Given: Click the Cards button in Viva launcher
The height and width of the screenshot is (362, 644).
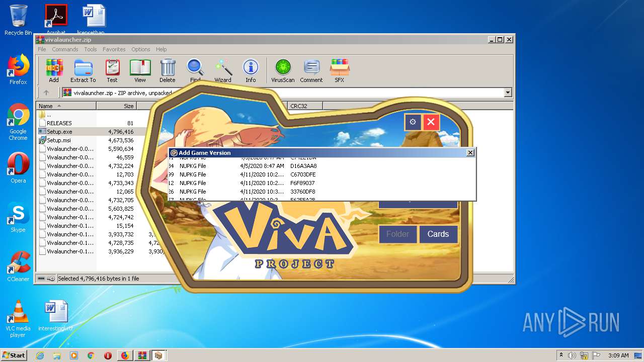Looking at the screenshot, I should pyautogui.click(x=438, y=234).
